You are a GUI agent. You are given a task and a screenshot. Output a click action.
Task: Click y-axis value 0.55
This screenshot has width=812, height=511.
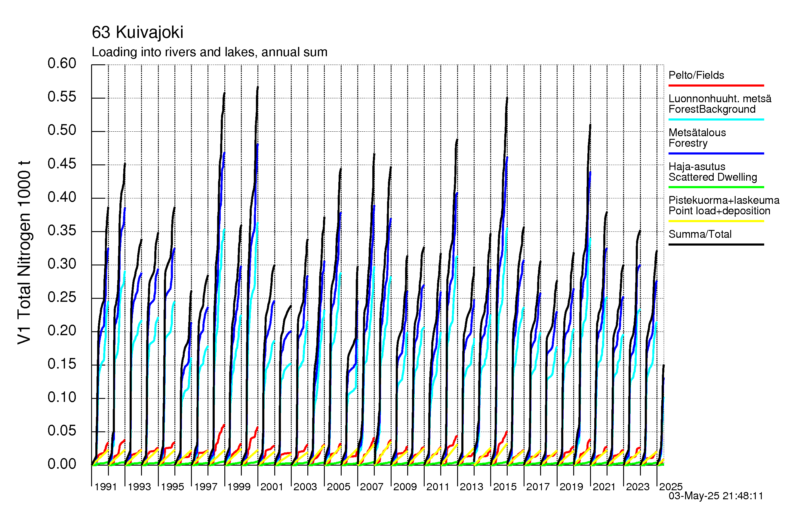coord(62,97)
